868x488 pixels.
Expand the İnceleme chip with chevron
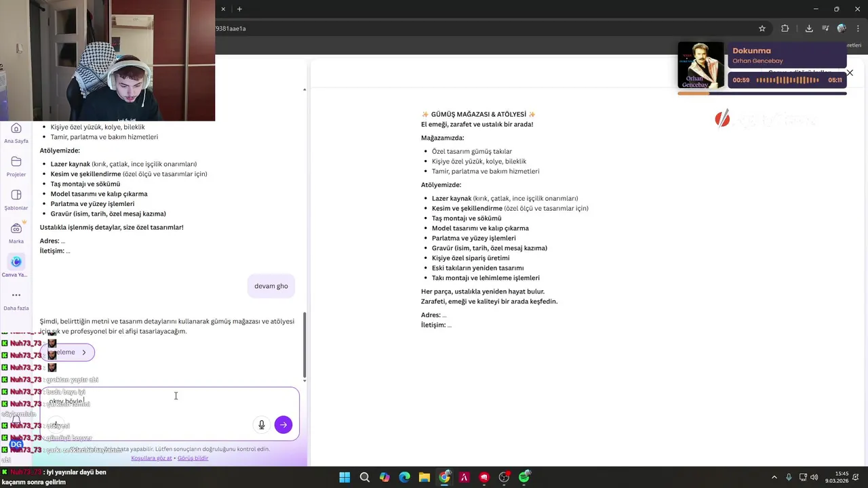[x=67, y=352]
